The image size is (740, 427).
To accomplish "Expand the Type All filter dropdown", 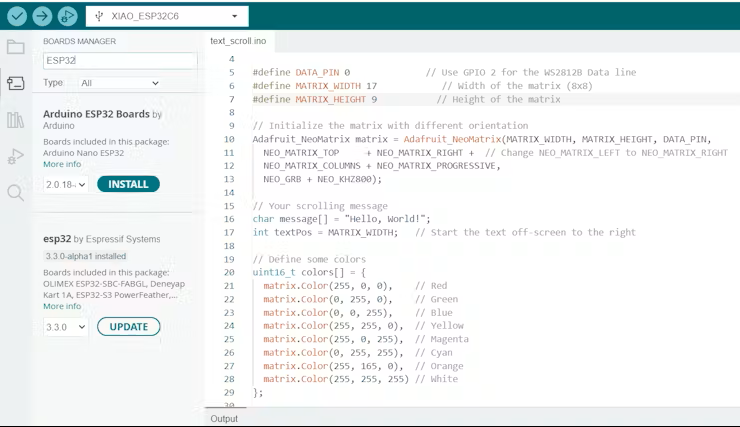I will 119,83.
